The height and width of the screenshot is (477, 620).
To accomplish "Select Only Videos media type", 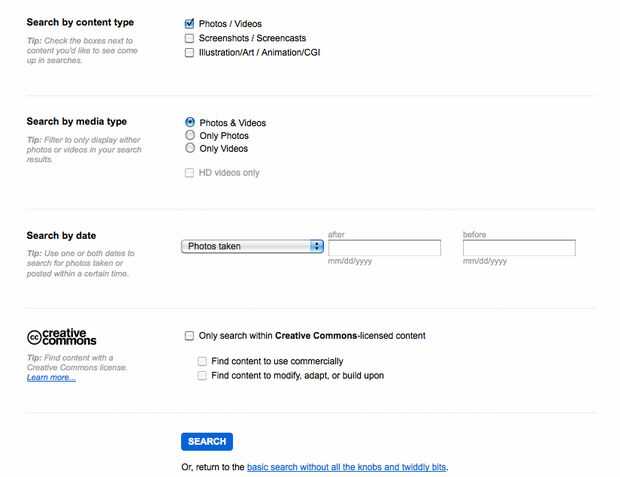I will [x=190, y=148].
